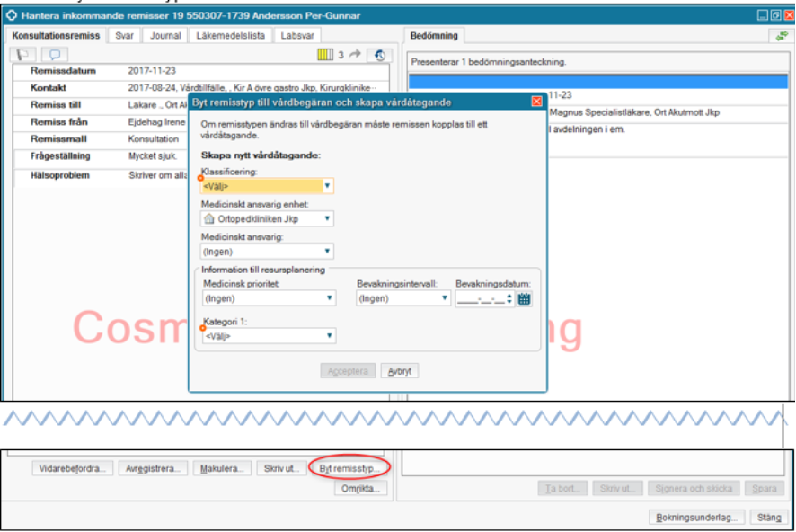796x532 pixels.
Task: Click the Bevakningsdatum stepper arrows
Action: [x=509, y=299]
